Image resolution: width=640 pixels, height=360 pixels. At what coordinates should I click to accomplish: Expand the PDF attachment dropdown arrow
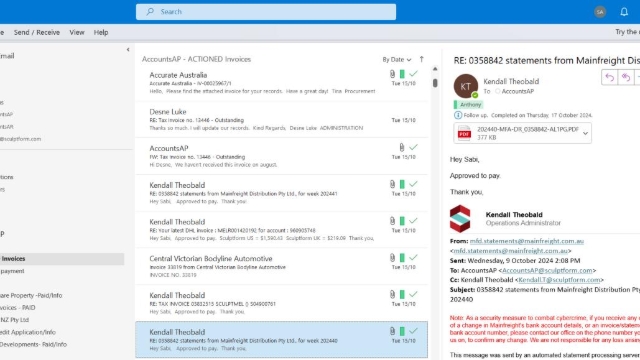pos(585,133)
